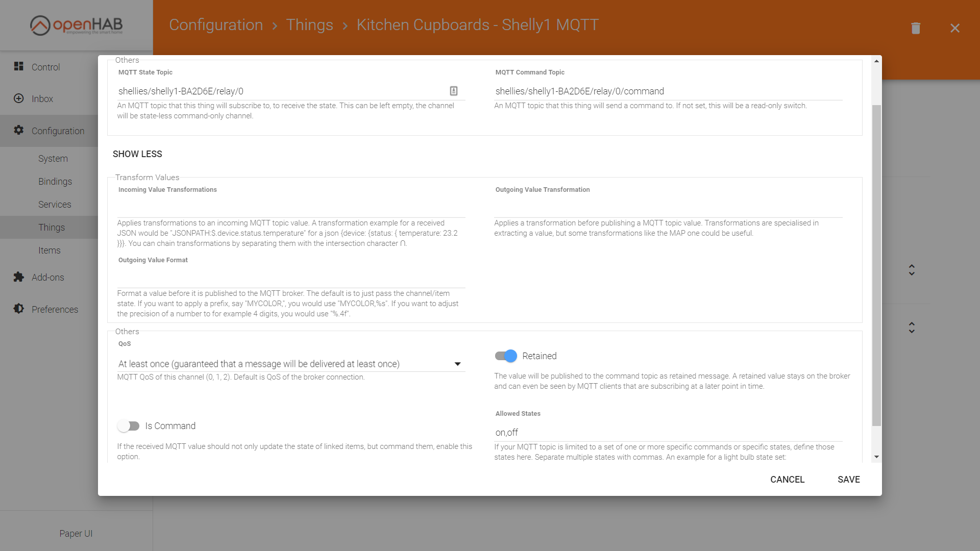Open Add-ons menu item
Image resolution: width=980 pixels, height=551 pixels.
[49, 278]
